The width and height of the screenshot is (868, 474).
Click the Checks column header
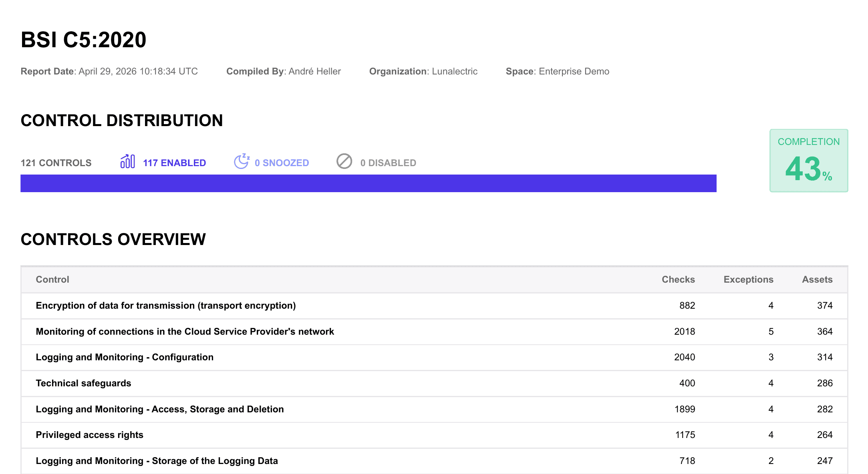click(x=678, y=279)
